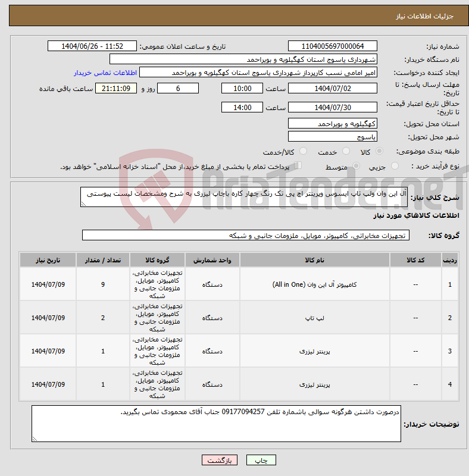Viewport: 469px width, 476px height.
Task: Click the announcement date field 1404/06/26 - 11:52
Action: tap(92, 46)
